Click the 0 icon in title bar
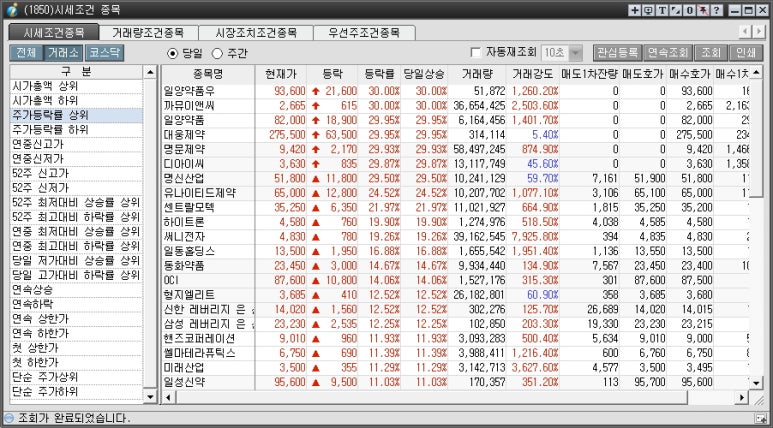 coord(689,10)
